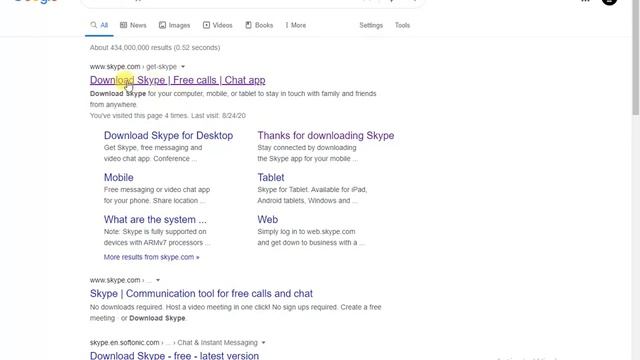Open the Tablet sitelink
Screen dimensions: 640x360
[x=271, y=178]
